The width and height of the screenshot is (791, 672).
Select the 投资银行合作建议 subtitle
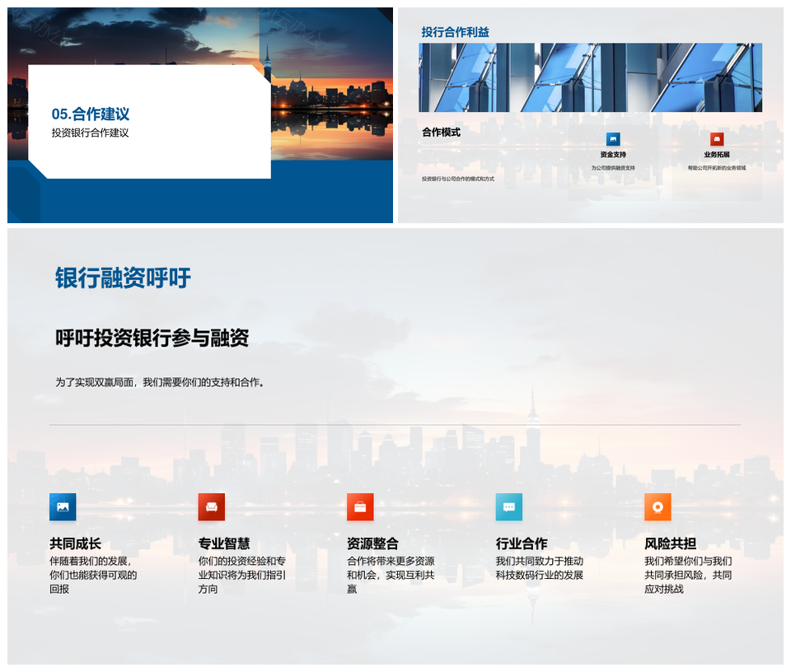(91, 133)
